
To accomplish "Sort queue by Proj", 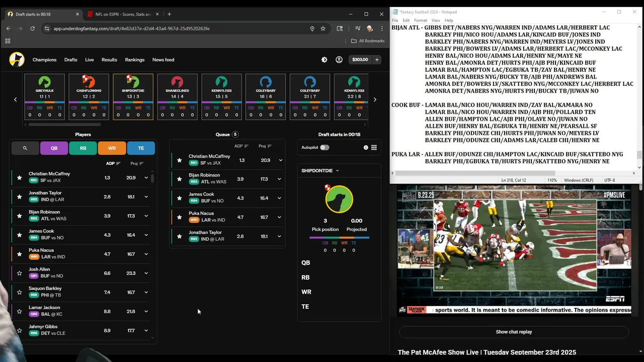I will [265, 146].
